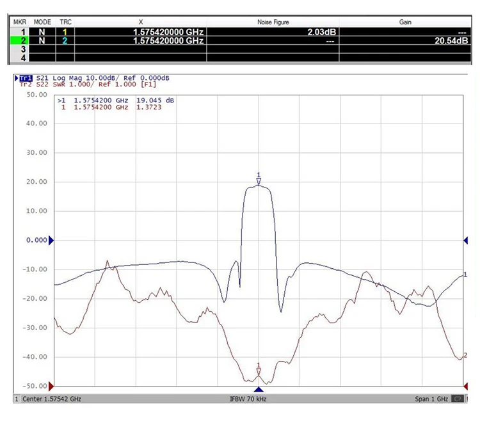Click the yellow trace number 1 cell
Image resolution: width=480 pixels, height=448 pixels.
pos(65,32)
